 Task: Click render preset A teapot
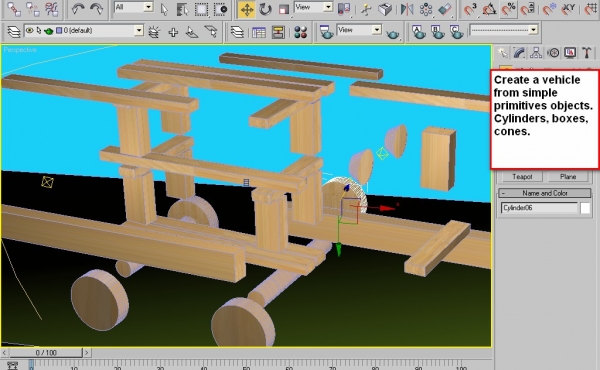tap(419, 32)
